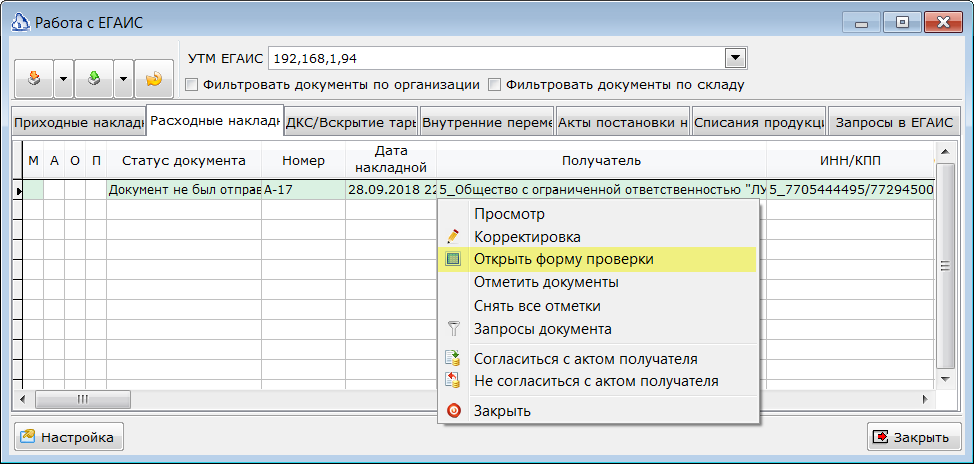Click the Дата накладной column header
This screenshot has height=464, width=974.
coord(391,161)
